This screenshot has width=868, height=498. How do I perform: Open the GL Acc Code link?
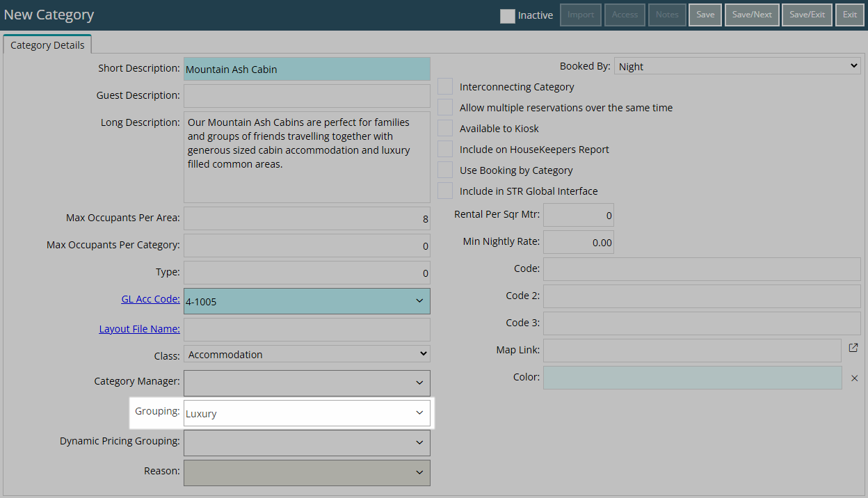pyautogui.click(x=150, y=300)
